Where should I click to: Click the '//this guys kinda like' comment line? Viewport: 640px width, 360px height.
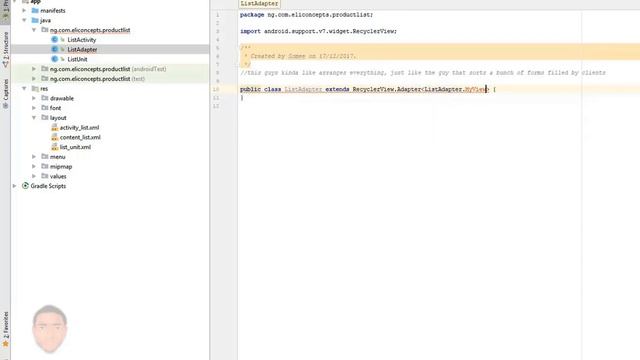[x=423, y=73]
